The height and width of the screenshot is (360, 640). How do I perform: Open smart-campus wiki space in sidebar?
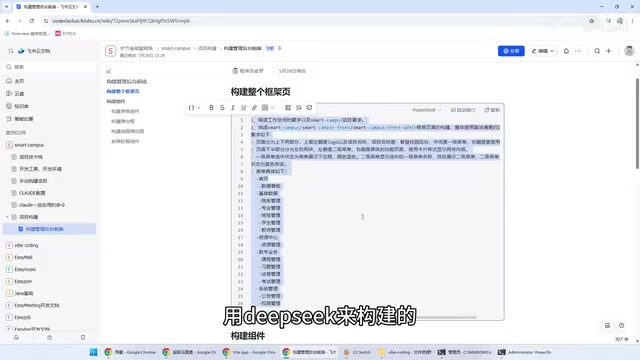click(x=29, y=145)
